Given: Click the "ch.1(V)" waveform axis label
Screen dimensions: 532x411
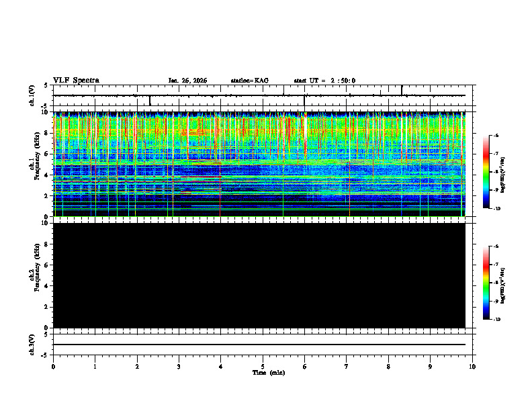Looking at the screenshot, I should pos(32,95).
